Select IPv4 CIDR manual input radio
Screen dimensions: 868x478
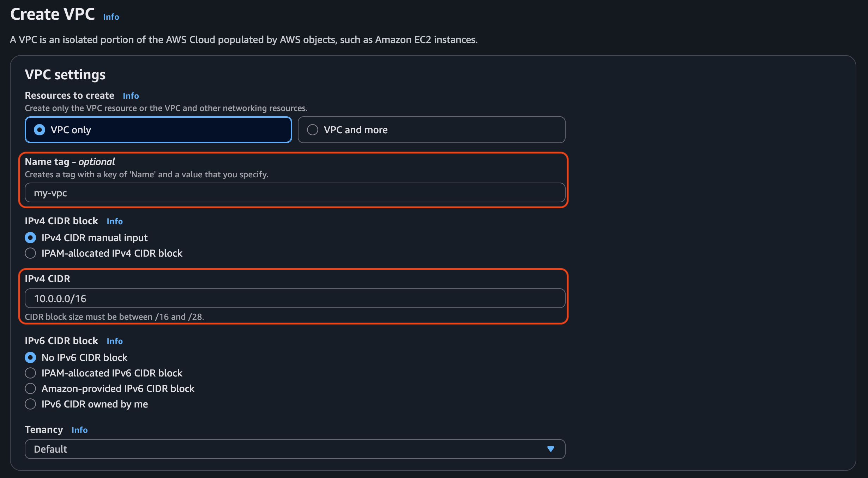click(30, 238)
